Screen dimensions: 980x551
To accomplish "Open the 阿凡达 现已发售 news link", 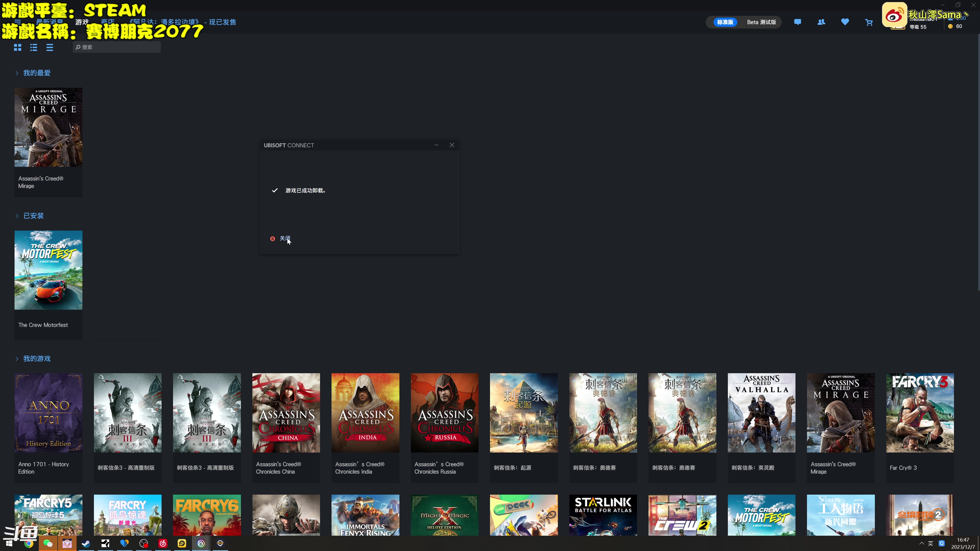I will pyautogui.click(x=183, y=22).
